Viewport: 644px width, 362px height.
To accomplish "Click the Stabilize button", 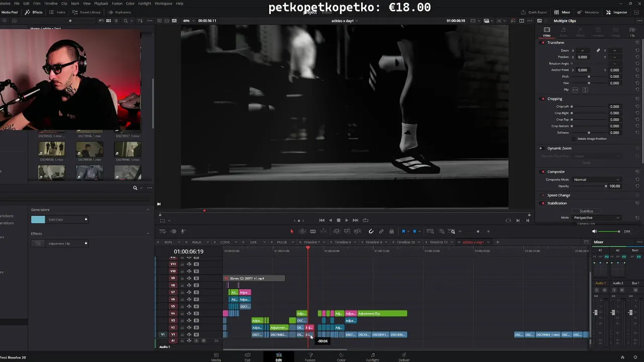I will pyautogui.click(x=586, y=211).
